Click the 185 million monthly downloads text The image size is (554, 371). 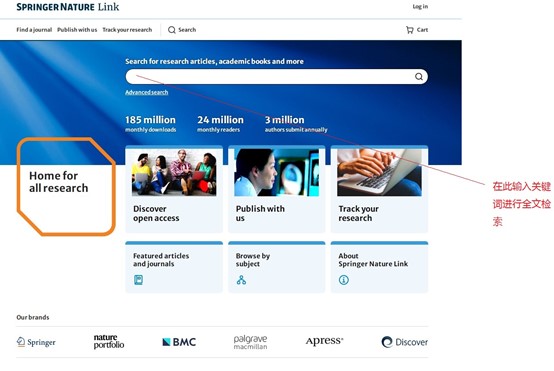tap(151, 124)
